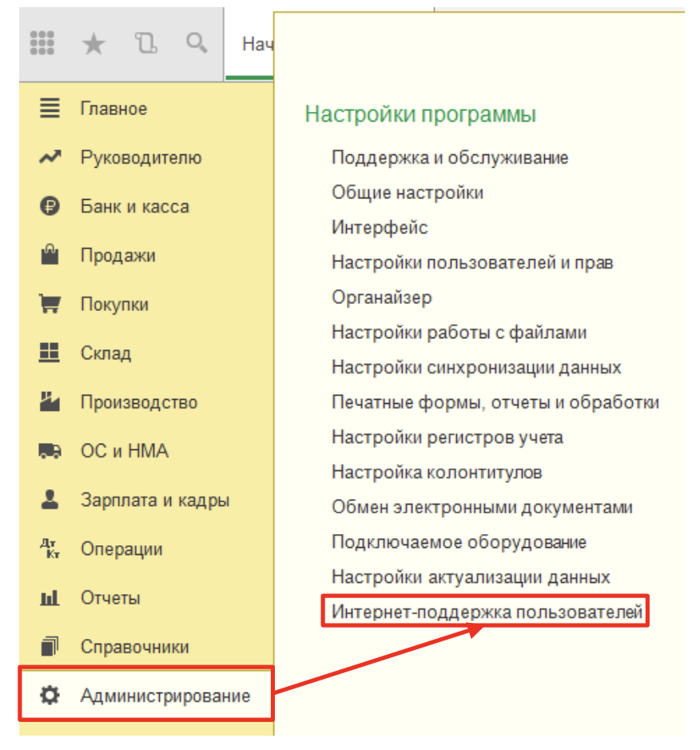Click the shopping cart Purchases icon
Image resolution: width=700 pixels, height=750 pixels.
pos(50,305)
